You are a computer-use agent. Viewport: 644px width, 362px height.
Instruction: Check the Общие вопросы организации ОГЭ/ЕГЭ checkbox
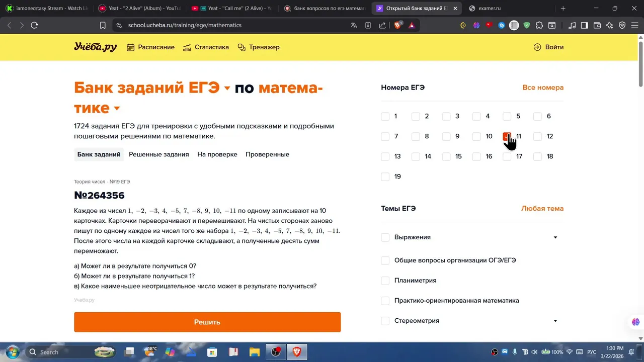click(x=385, y=260)
